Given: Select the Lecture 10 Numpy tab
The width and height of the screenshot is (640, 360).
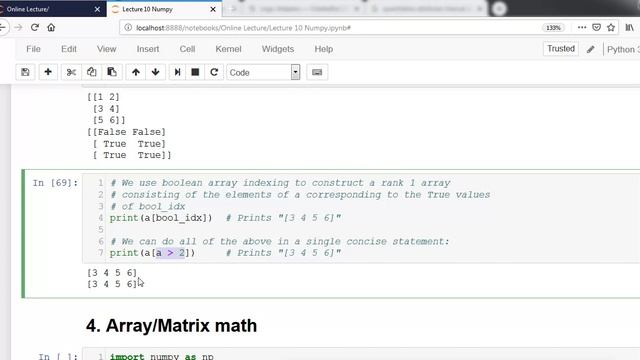Looking at the screenshot, I should pyautogui.click(x=163, y=9).
